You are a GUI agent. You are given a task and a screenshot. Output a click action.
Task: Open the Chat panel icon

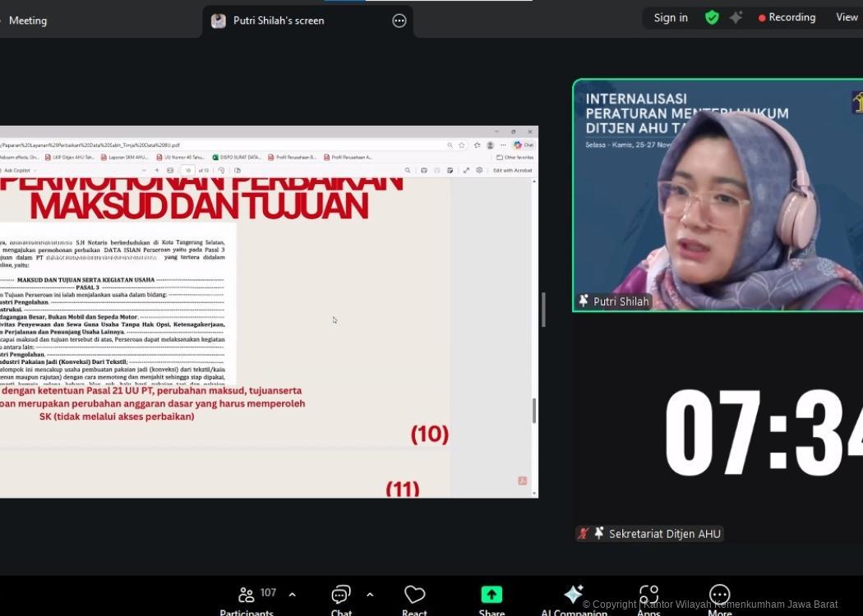pyautogui.click(x=341, y=595)
